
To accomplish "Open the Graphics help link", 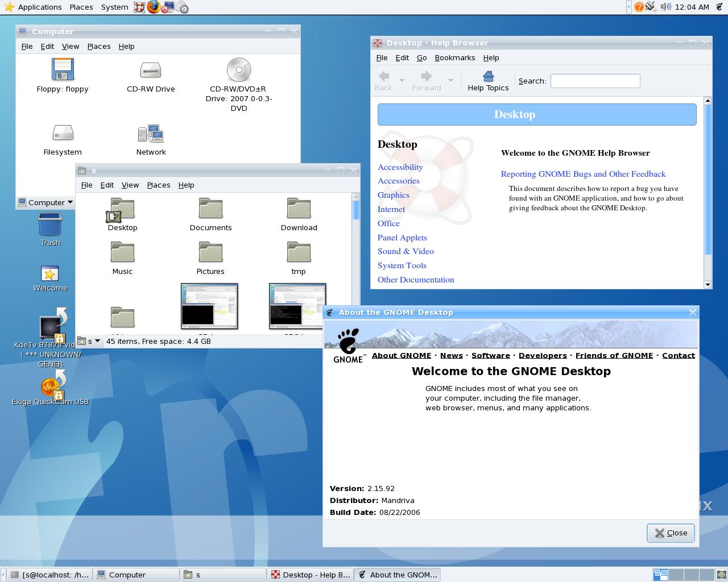I will point(394,195).
